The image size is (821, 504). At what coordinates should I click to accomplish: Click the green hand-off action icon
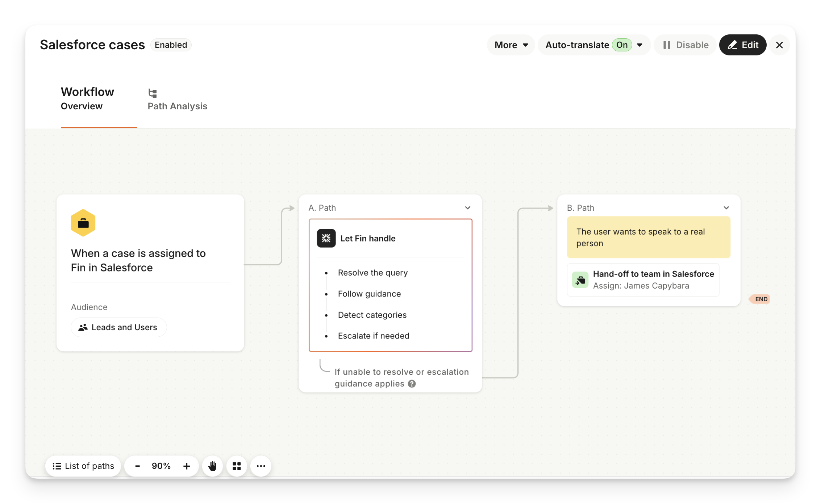580,280
